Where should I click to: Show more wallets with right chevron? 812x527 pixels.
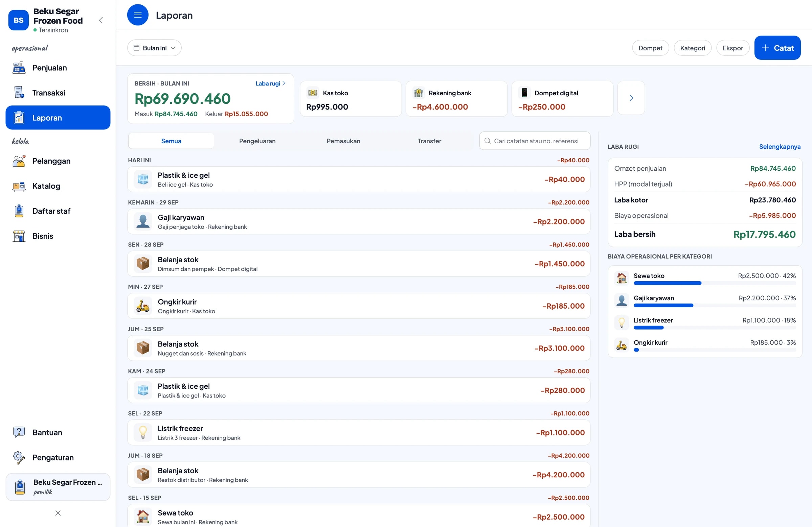(x=631, y=98)
